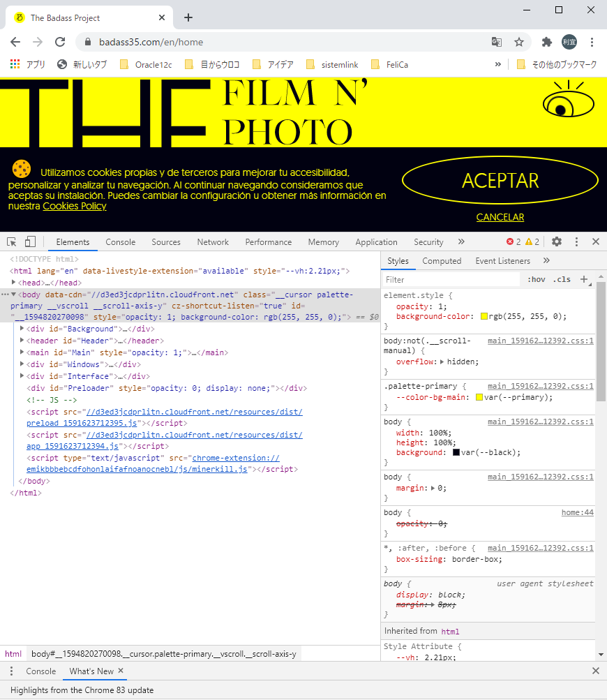Open the Performance tab
This screenshot has width=607, height=700.
tap(268, 242)
